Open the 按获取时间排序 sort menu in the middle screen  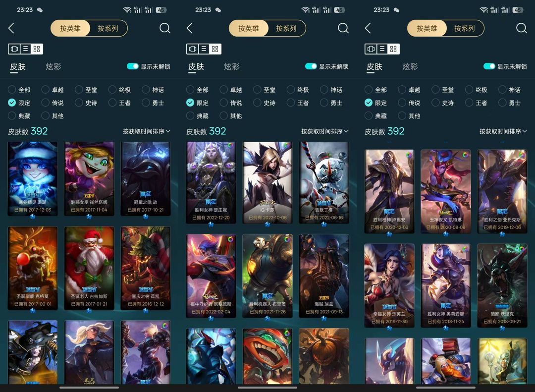coord(325,131)
